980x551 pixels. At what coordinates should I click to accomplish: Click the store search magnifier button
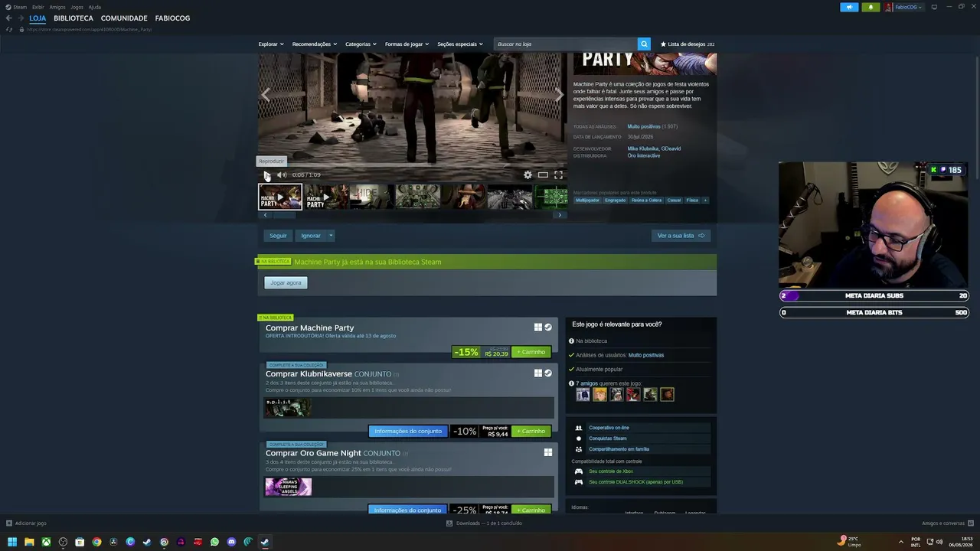click(644, 44)
